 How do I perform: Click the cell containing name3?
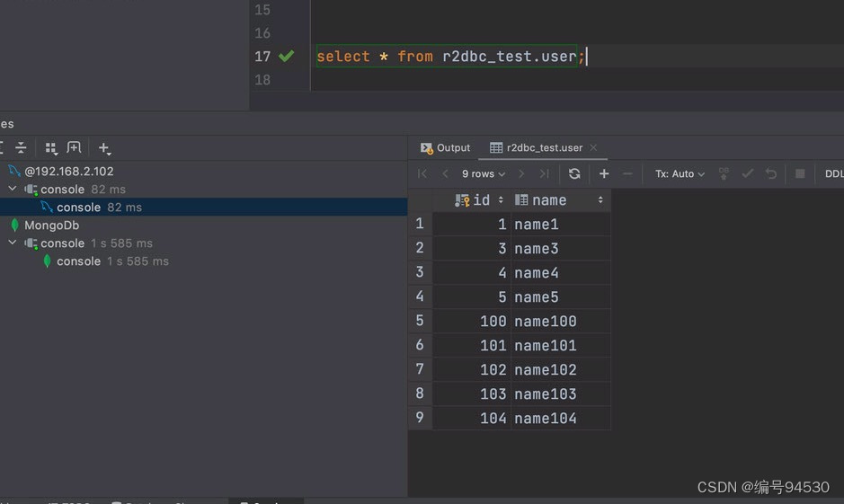coord(560,249)
